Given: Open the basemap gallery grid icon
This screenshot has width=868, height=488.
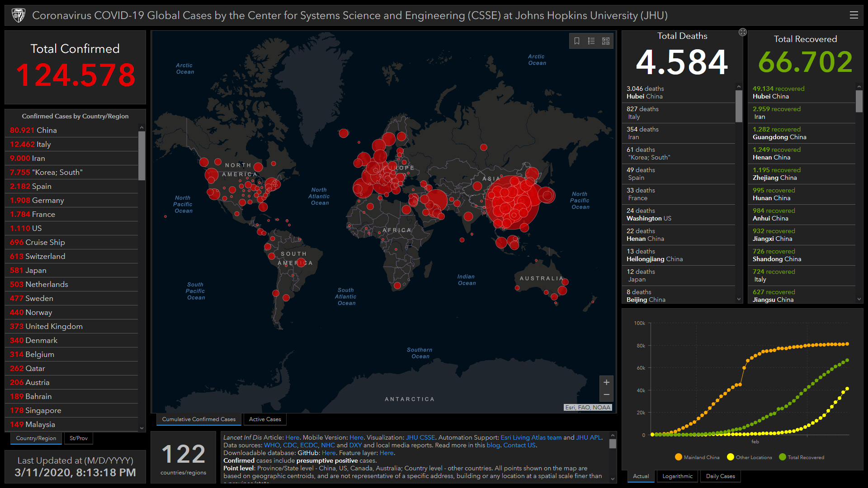Looking at the screenshot, I should pos(606,41).
